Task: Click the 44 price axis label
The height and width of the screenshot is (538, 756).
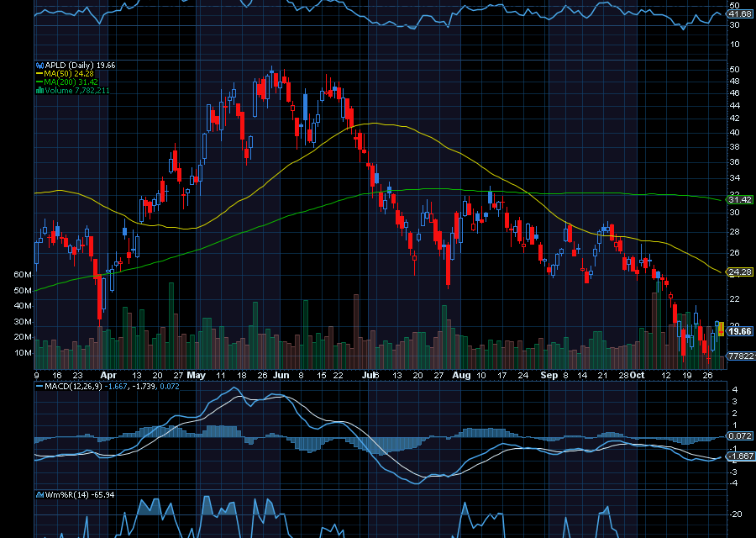Action: point(735,106)
